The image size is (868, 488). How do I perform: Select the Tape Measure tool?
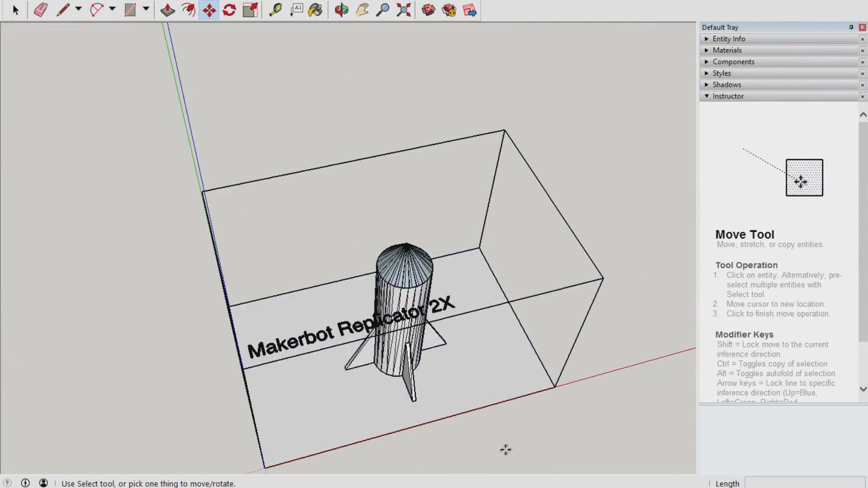point(275,10)
